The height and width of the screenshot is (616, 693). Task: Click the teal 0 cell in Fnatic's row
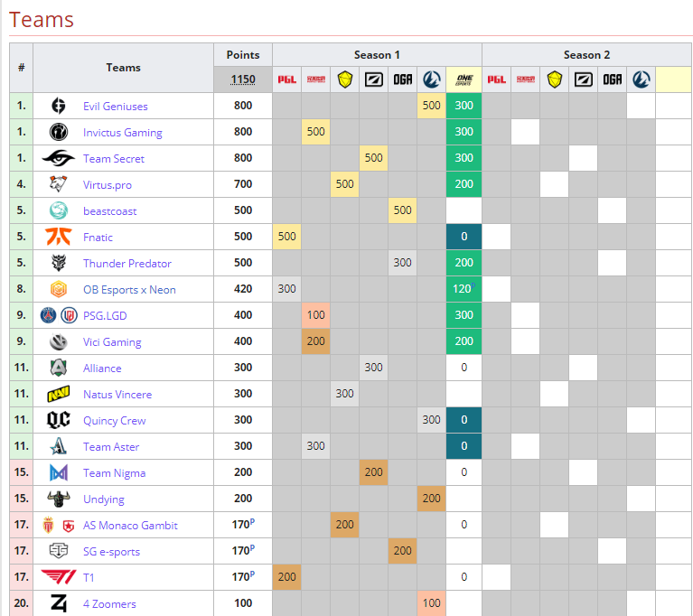[x=464, y=238]
